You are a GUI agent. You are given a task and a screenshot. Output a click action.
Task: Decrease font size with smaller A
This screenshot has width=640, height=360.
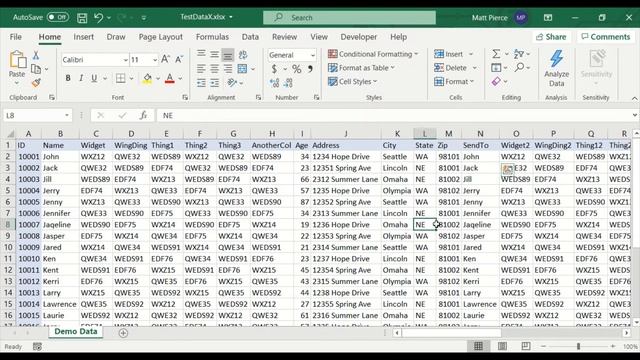pos(179,60)
